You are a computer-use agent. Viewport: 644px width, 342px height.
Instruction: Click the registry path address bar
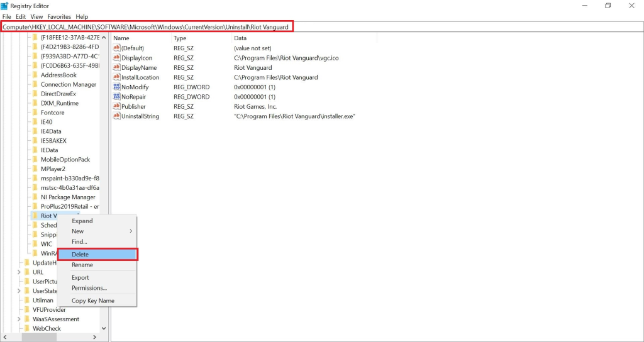[x=321, y=26]
